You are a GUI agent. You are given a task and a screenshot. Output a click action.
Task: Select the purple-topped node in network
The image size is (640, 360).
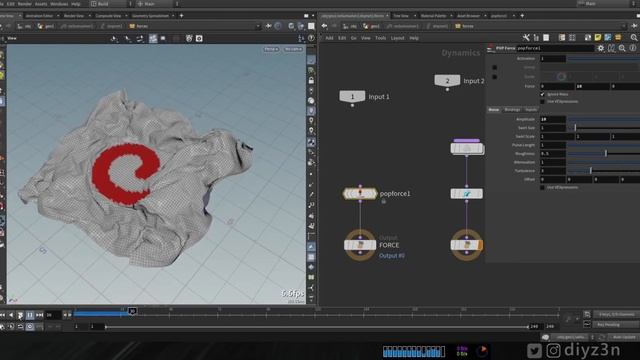(x=467, y=148)
